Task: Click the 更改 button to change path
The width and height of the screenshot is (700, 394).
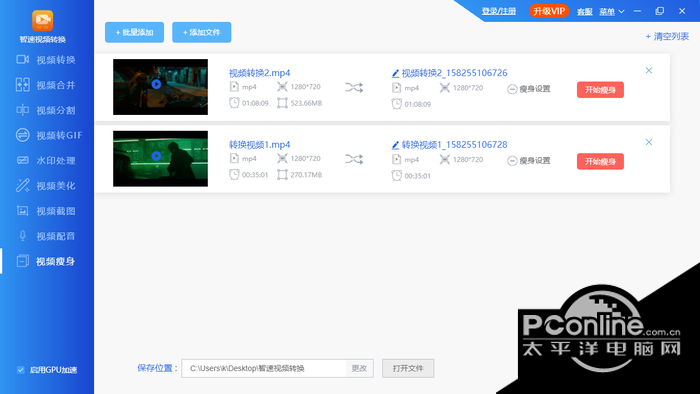Action: (359, 369)
